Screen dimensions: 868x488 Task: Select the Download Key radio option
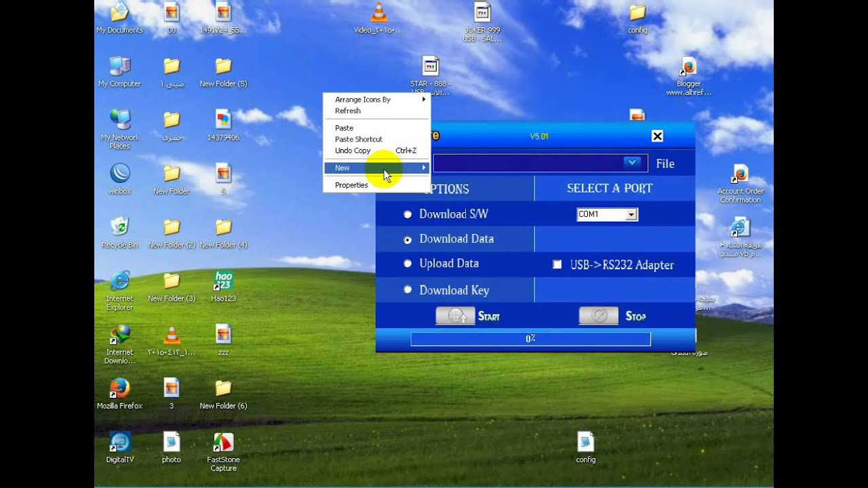pyautogui.click(x=408, y=290)
